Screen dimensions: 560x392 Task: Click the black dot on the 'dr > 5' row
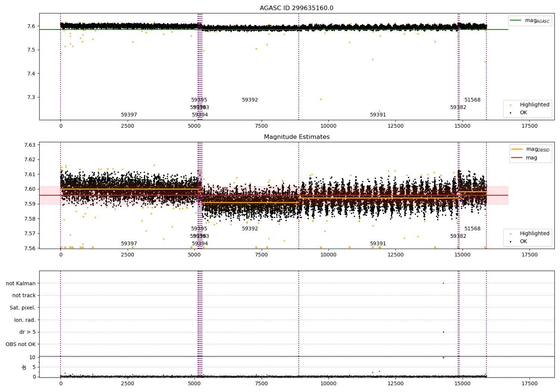coord(443,332)
